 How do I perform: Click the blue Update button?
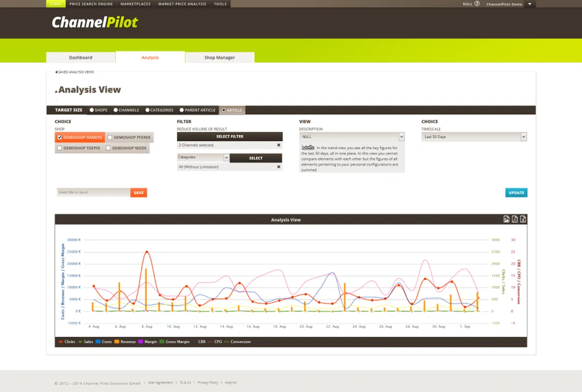516,193
